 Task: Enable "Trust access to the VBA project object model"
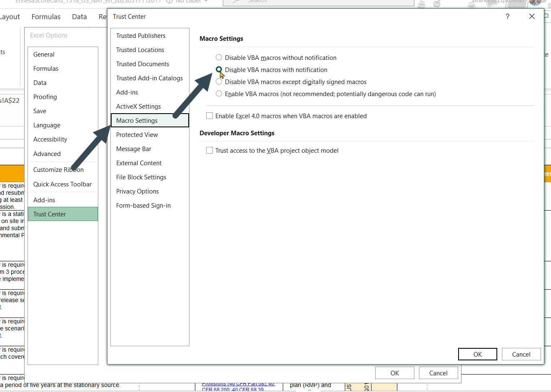coord(209,150)
